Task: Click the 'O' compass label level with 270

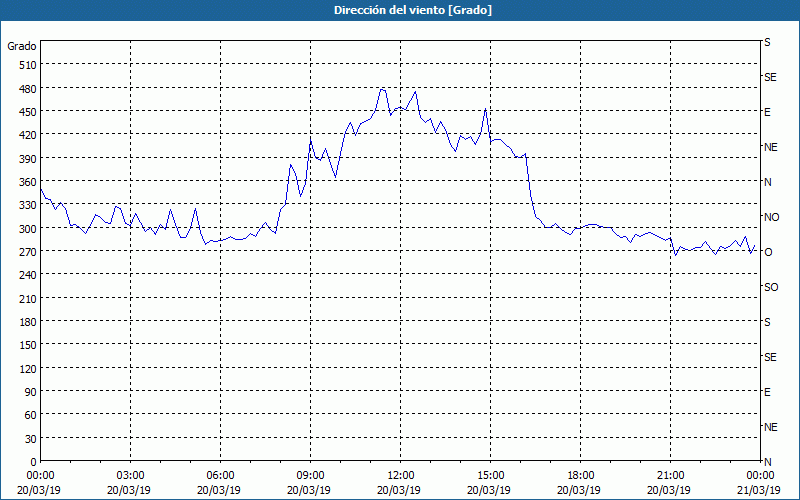Action: click(x=768, y=252)
